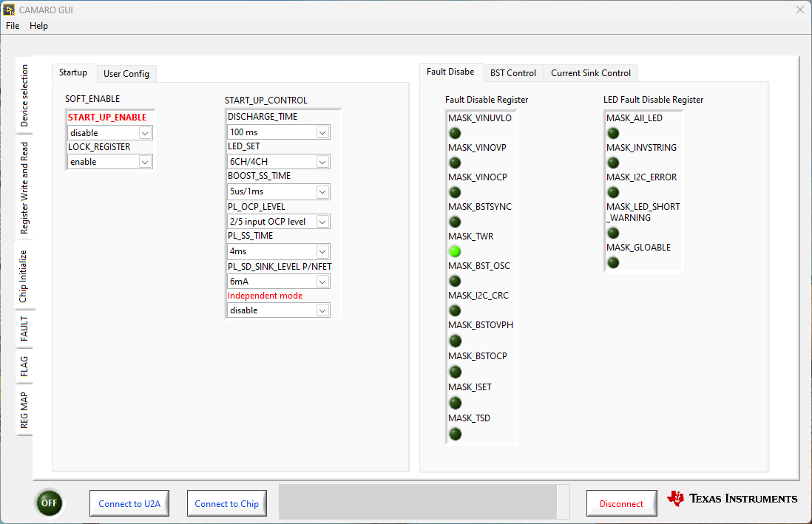Viewport: 812px width, 524px height.
Task: Toggle the MASK_VINOCP indicator LED
Action: (455, 192)
